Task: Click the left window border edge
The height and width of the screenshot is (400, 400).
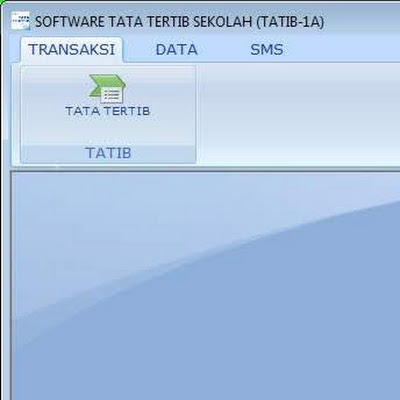Action: point(1,200)
